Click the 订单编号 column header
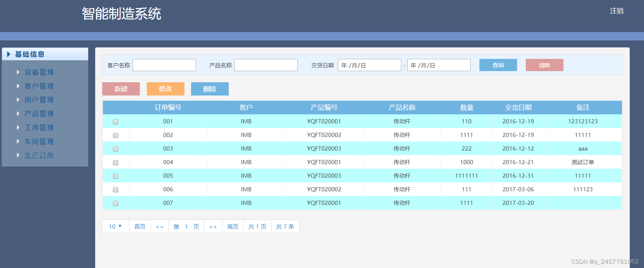The image size is (644, 268). point(168,107)
